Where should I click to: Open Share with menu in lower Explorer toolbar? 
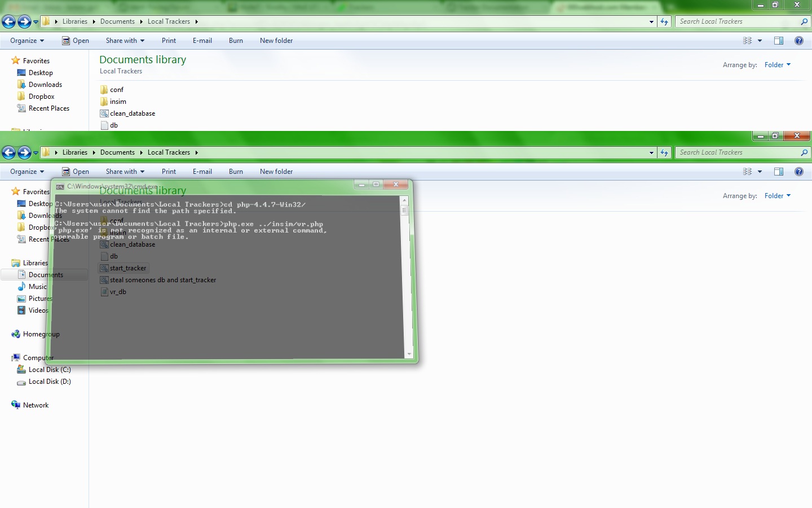pos(125,172)
